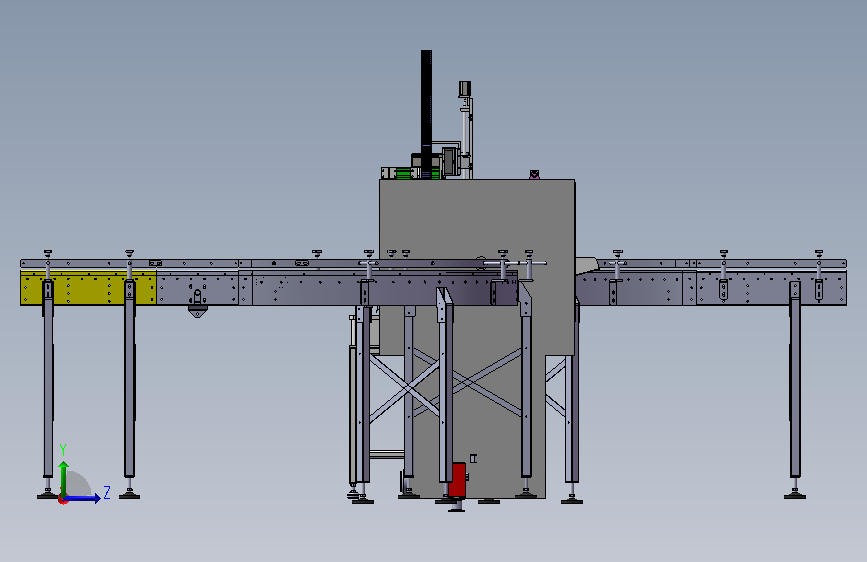Select the discharge chute on the enclosure's right side
The height and width of the screenshot is (562, 867).
click(587, 265)
